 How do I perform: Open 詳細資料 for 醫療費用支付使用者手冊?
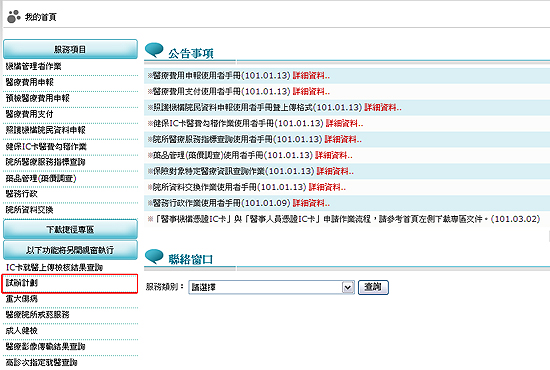pos(311,92)
